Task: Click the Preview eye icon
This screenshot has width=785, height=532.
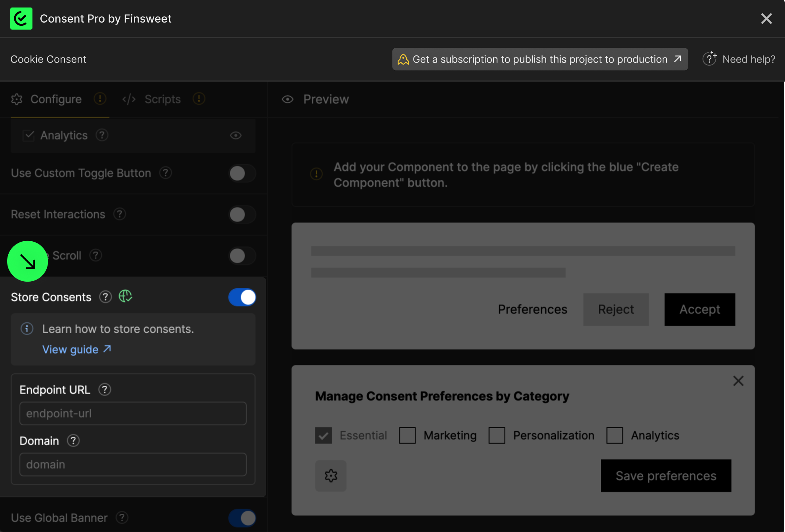Action: click(x=288, y=99)
